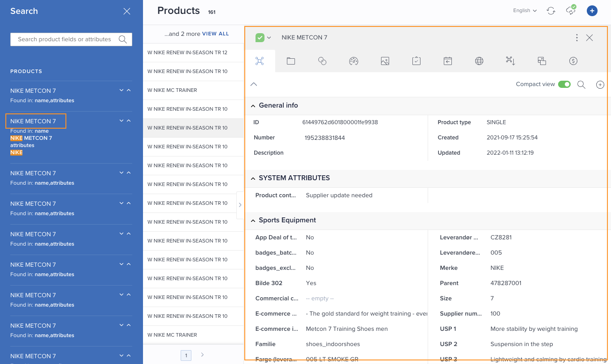Viewport: 611px width, 364px height.
Task: Click the blue add product plus button
Action: pos(592,11)
